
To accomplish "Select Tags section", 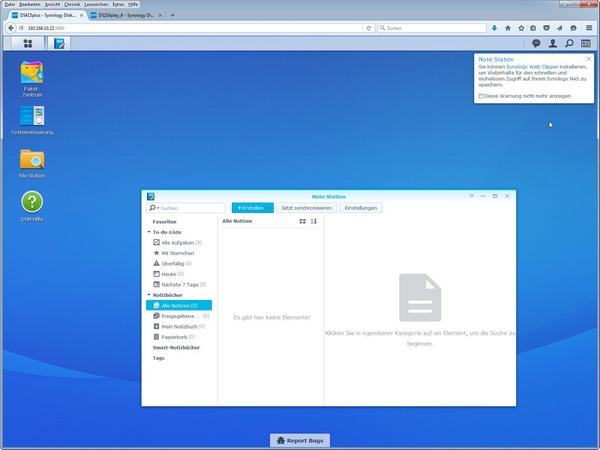I will coord(158,358).
